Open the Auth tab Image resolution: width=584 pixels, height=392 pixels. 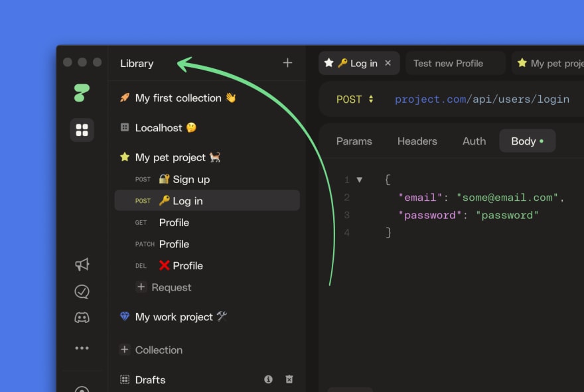(x=474, y=141)
